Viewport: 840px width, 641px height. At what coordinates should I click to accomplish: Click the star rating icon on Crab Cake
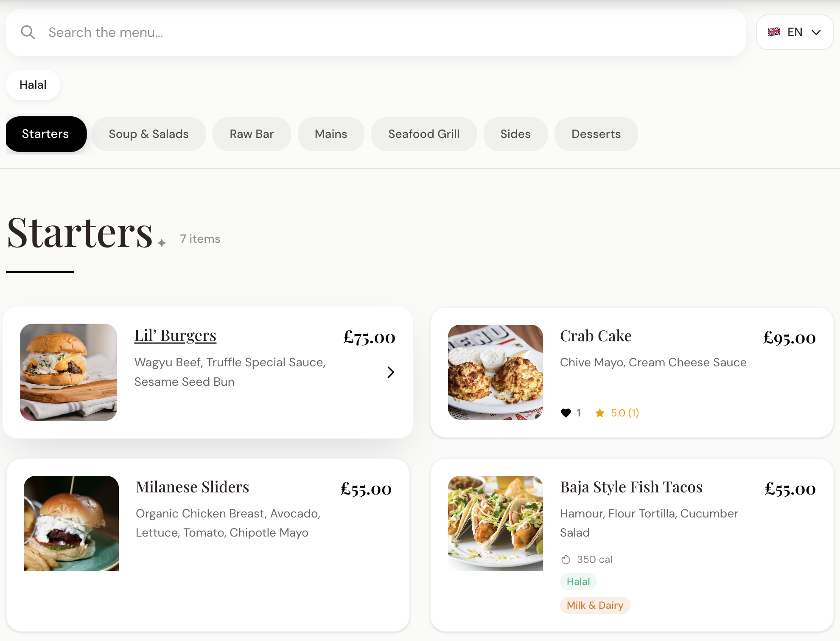pos(600,413)
